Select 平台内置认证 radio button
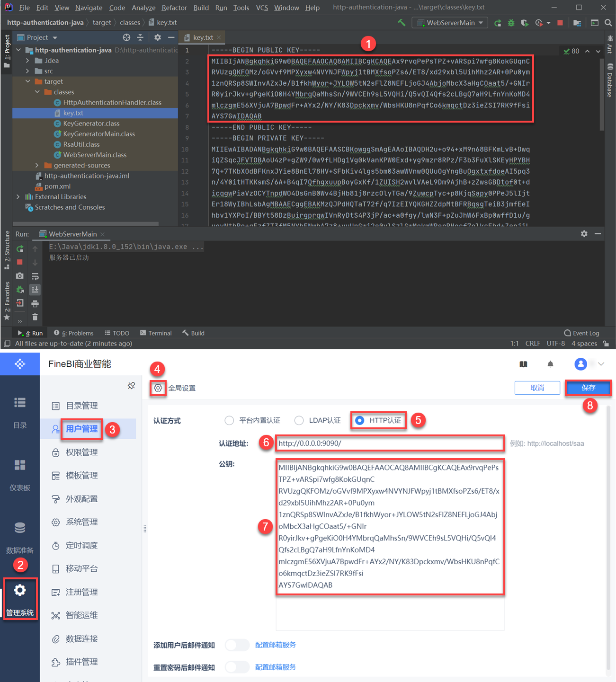The image size is (616, 682). (x=230, y=420)
